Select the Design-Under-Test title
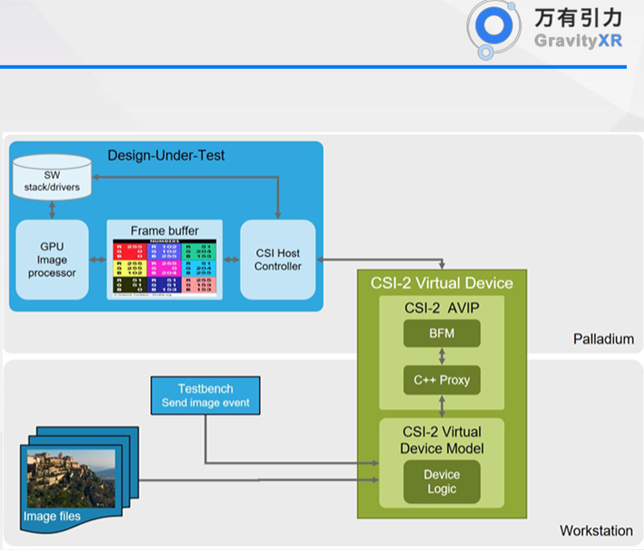Viewport: 644px width, 550px height. pyautogui.click(x=167, y=155)
